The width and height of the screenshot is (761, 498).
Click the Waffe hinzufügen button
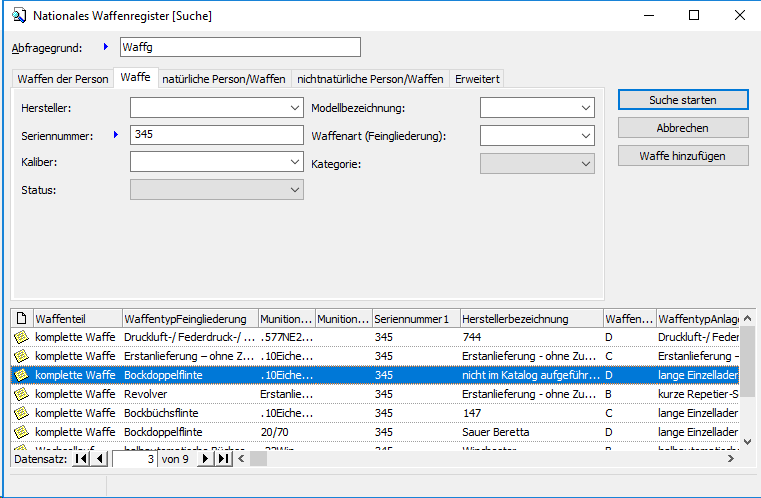pyautogui.click(x=682, y=156)
